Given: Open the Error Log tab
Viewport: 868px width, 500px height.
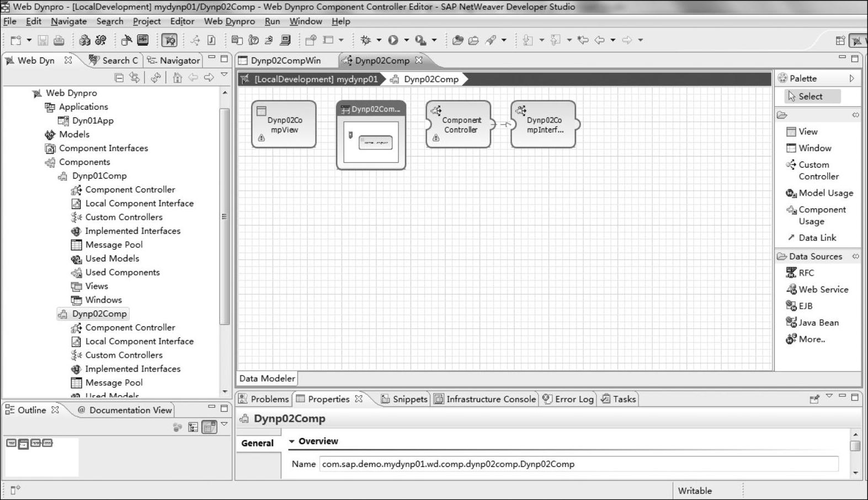Looking at the screenshot, I should tap(568, 399).
